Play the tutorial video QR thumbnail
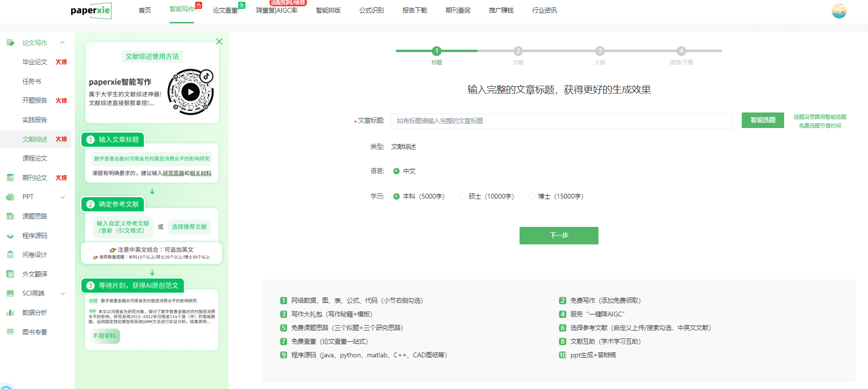The image size is (868, 389). pos(191,92)
